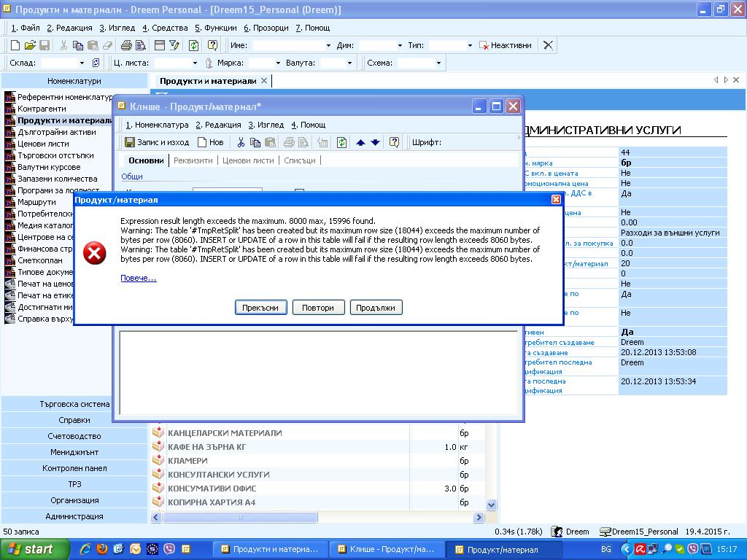This screenshot has height=560, width=747.
Task: Switch to the Реквизити tab
Action: pos(193,160)
